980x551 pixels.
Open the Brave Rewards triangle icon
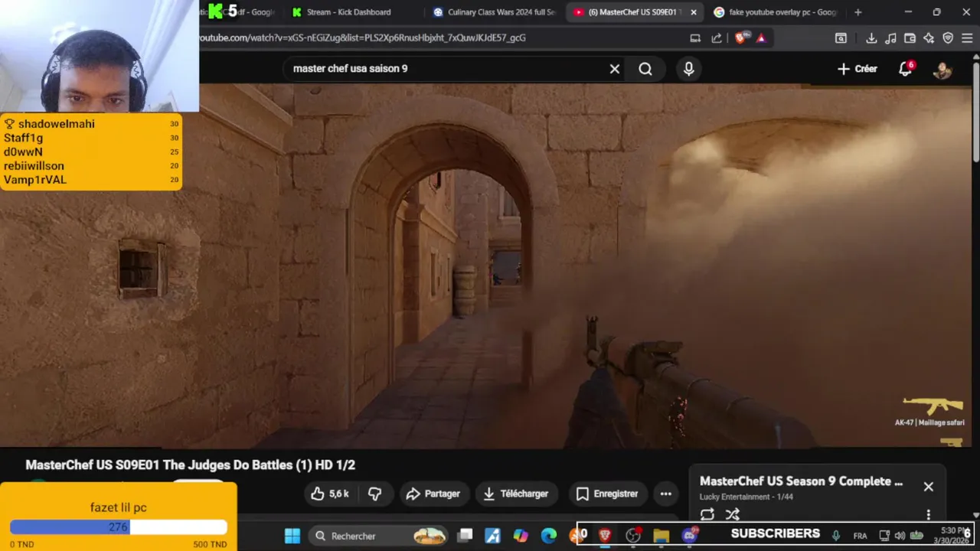click(761, 38)
